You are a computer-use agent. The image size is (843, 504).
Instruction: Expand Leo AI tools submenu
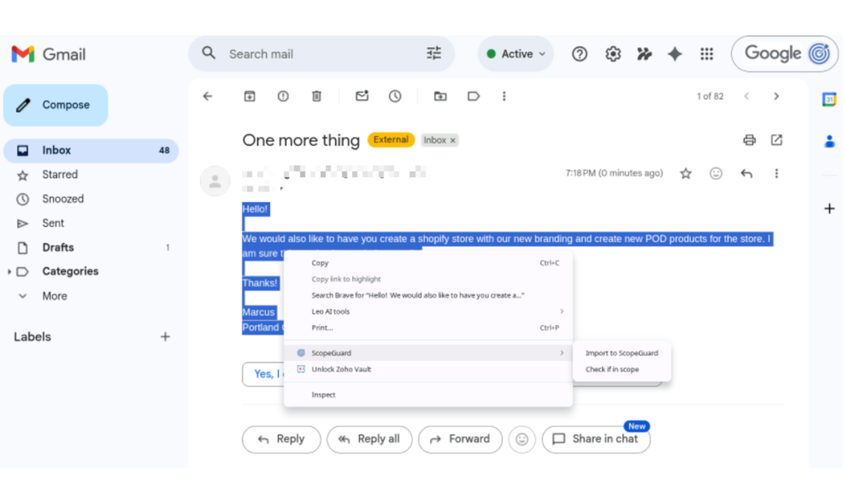[428, 311]
